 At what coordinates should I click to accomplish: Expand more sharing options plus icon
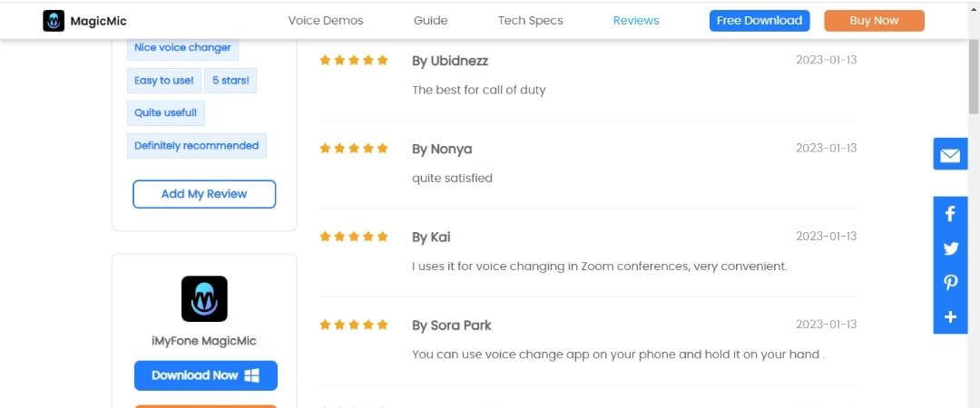pos(950,316)
